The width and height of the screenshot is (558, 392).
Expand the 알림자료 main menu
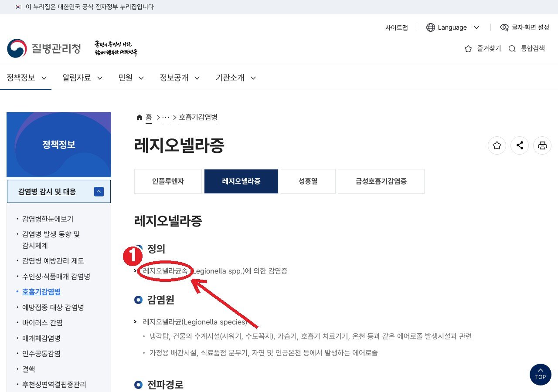coord(82,78)
